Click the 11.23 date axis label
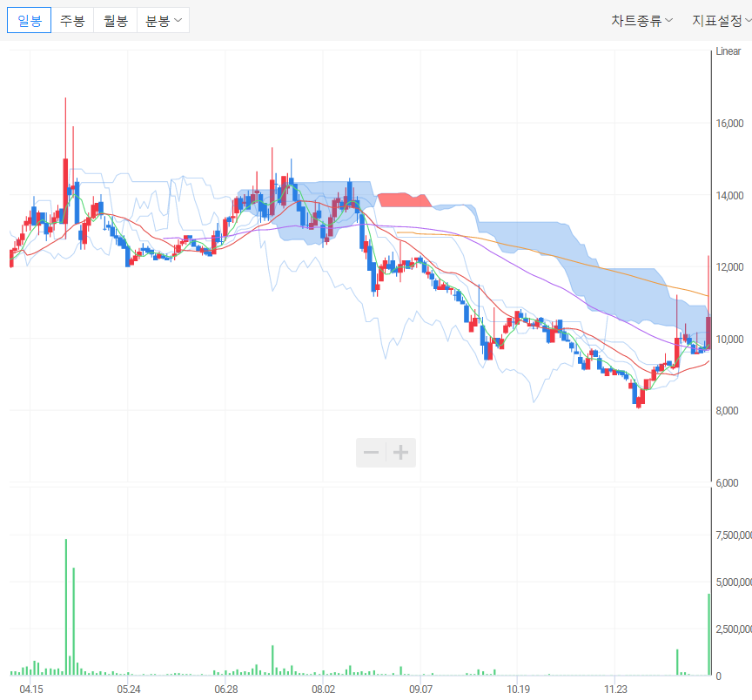Image resolution: width=752 pixels, height=700 pixels. tap(615, 690)
